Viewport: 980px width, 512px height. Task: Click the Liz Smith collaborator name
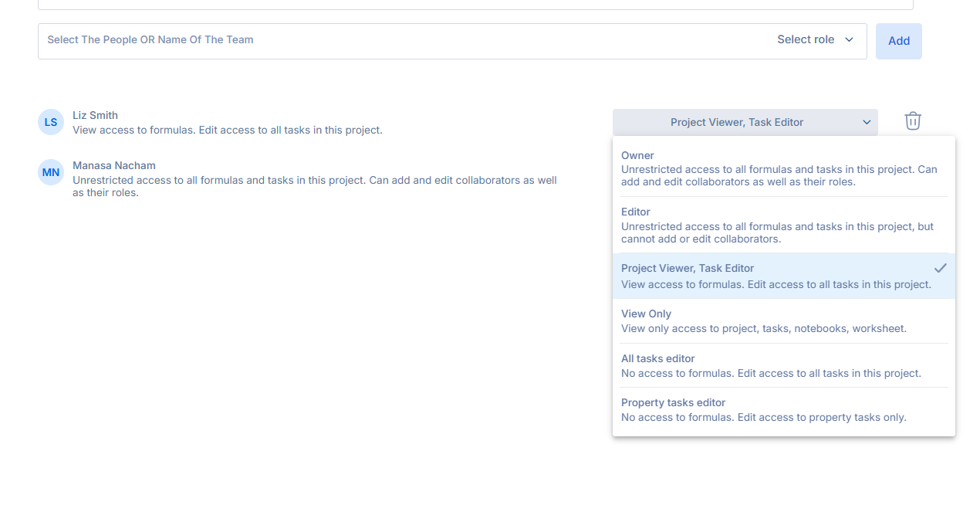pyautogui.click(x=95, y=115)
